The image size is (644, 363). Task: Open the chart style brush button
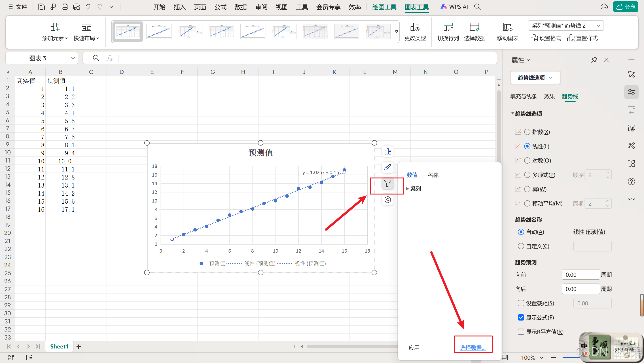[x=388, y=167]
